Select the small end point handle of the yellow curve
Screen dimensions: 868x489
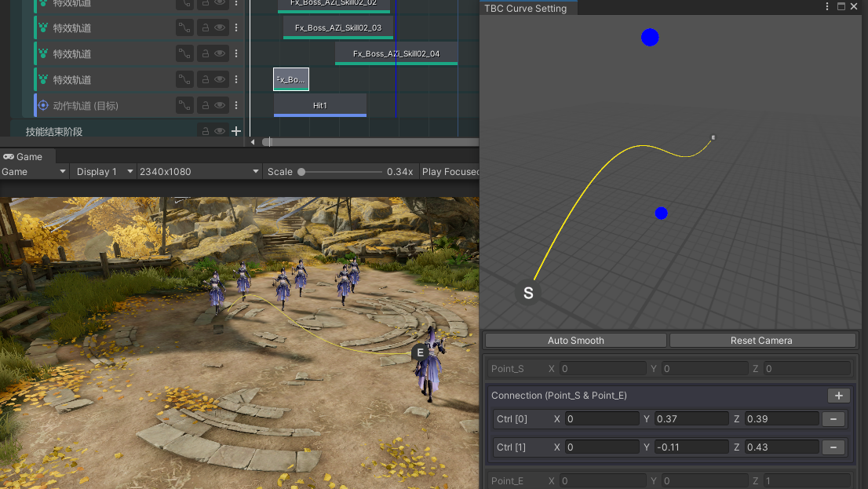point(713,137)
